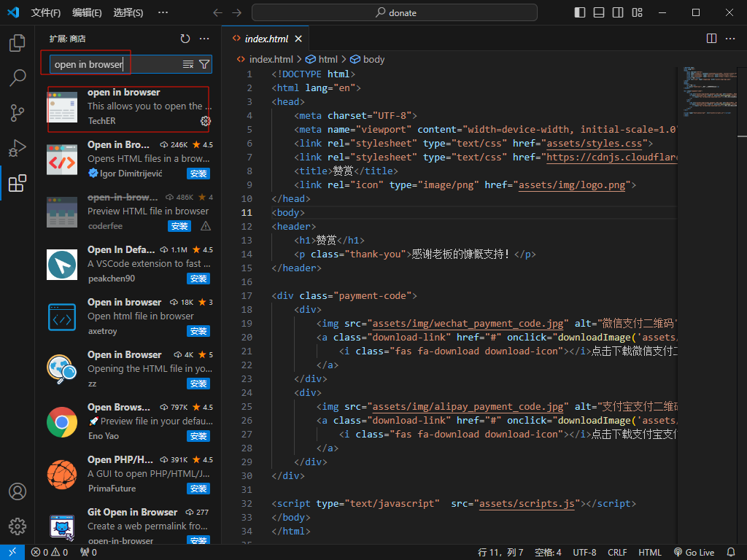The width and height of the screenshot is (747, 560).
Task: Open the 文件(F) menu
Action: pos(46,13)
